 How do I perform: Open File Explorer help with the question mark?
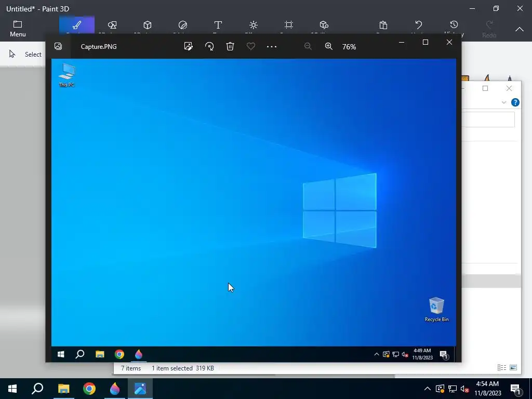tap(515, 102)
